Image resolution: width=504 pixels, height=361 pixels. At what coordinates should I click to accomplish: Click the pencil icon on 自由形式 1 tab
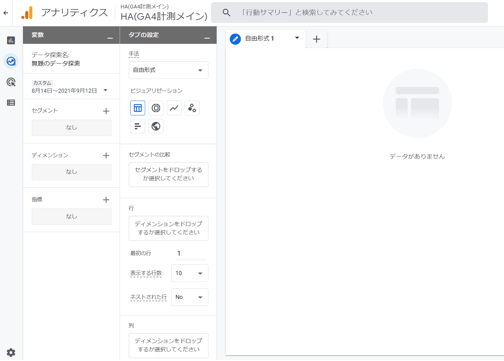235,39
